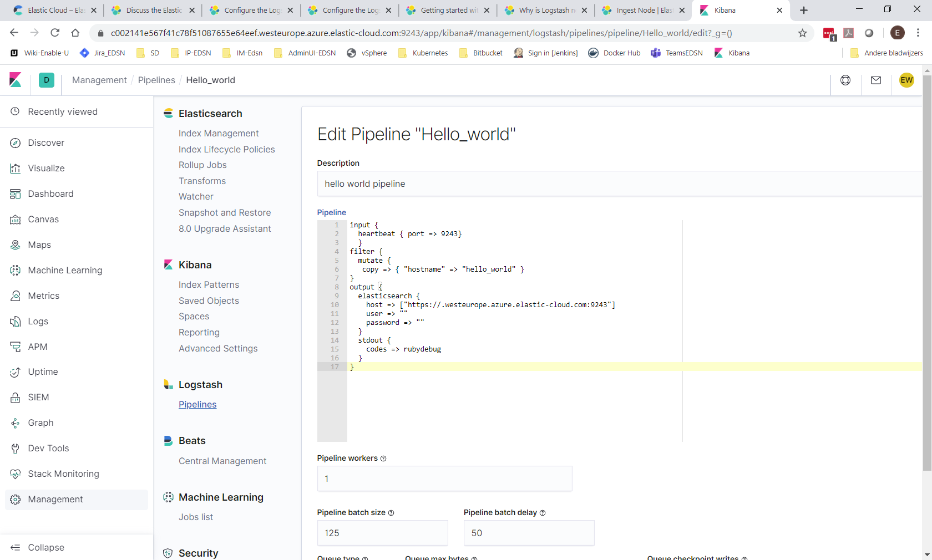Screen dimensions: 932x560
Task: Open a new browser tab
Action: 804,10
